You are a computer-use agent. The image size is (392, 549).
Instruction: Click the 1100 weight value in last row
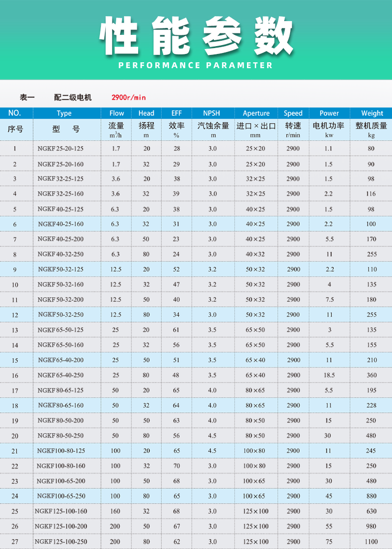click(x=371, y=542)
